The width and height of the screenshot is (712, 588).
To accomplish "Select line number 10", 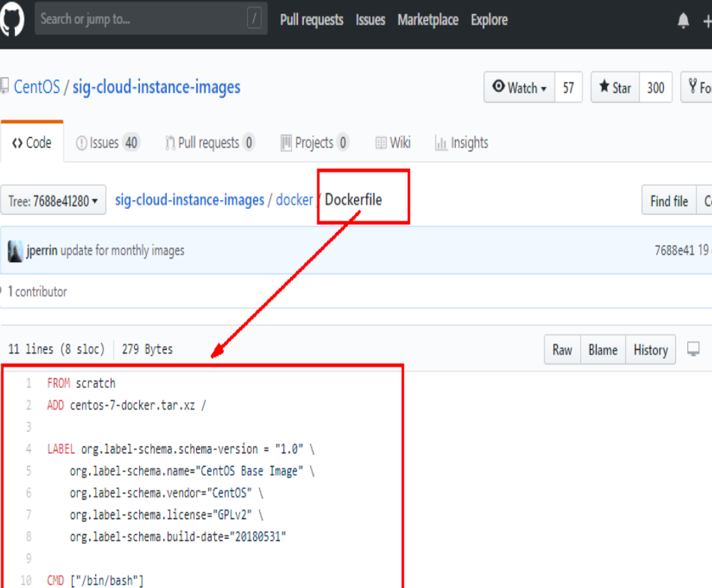I will coord(26,581).
